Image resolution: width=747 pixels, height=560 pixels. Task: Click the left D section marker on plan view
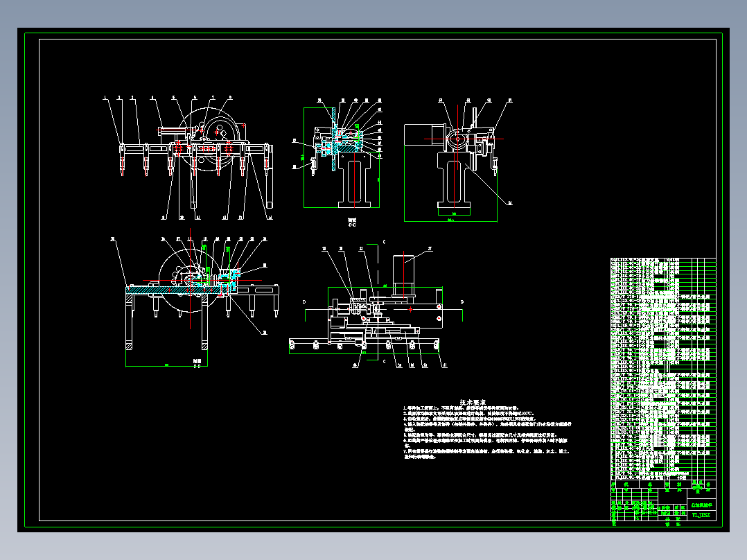(304, 301)
